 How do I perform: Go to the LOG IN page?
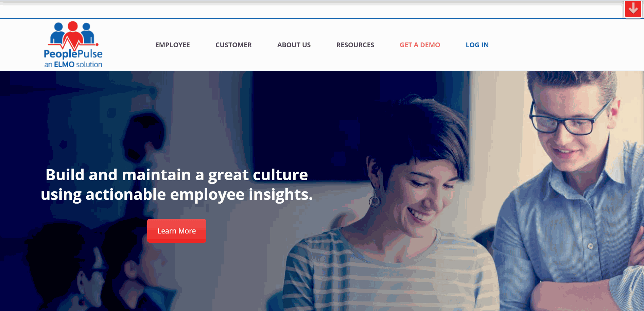(x=477, y=45)
